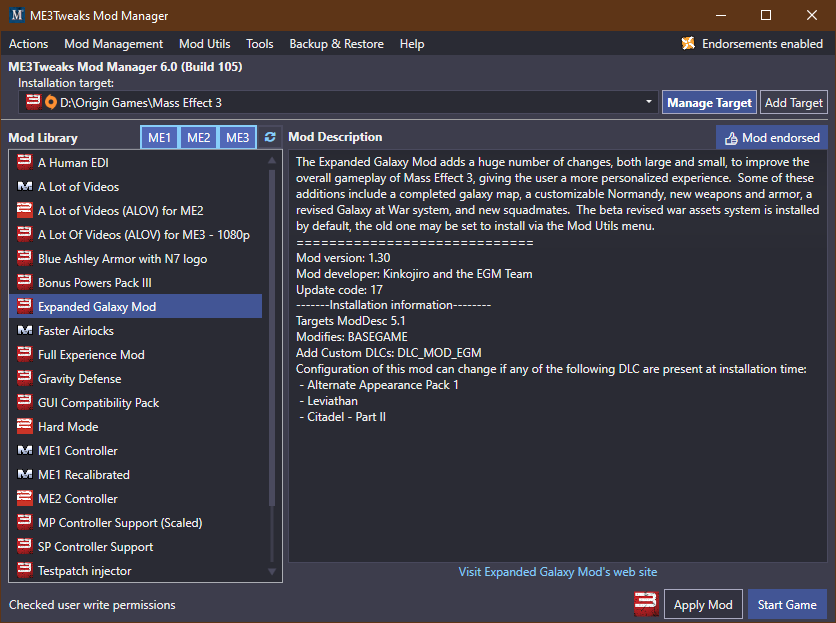Toggle the ME1 library filter
The image size is (836, 623).
click(x=159, y=138)
